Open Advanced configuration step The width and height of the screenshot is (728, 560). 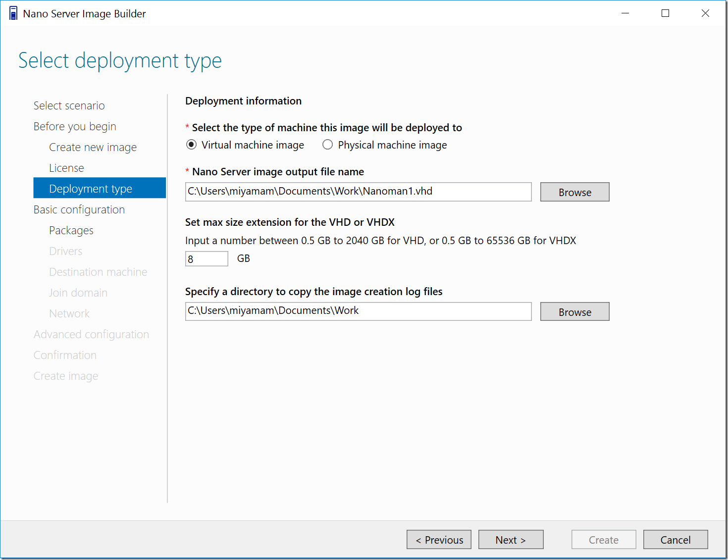click(x=91, y=334)
